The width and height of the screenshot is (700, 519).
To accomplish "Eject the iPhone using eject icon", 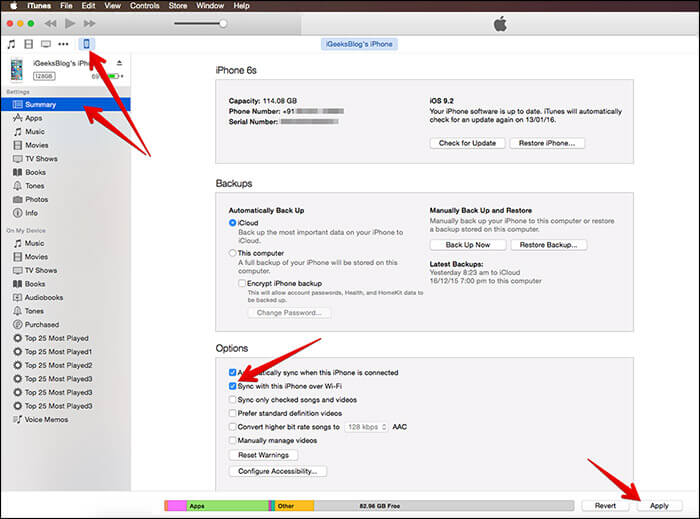I will [119, 63].
